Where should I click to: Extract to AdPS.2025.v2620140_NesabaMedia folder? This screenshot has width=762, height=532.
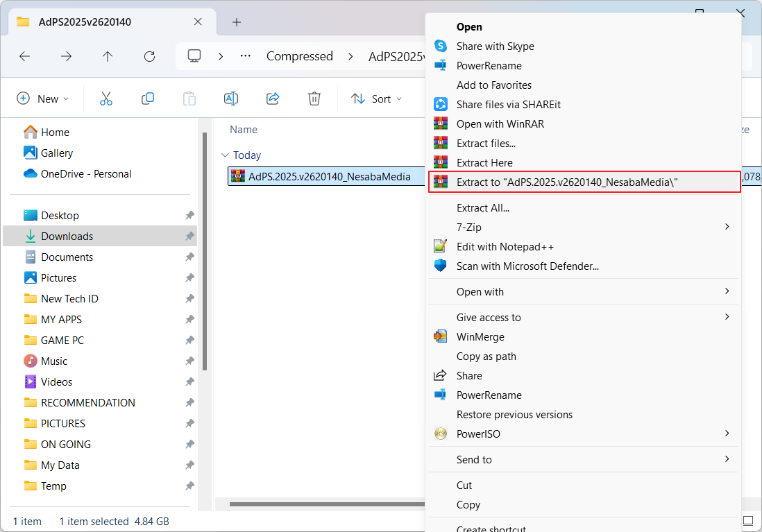[584, 182]
